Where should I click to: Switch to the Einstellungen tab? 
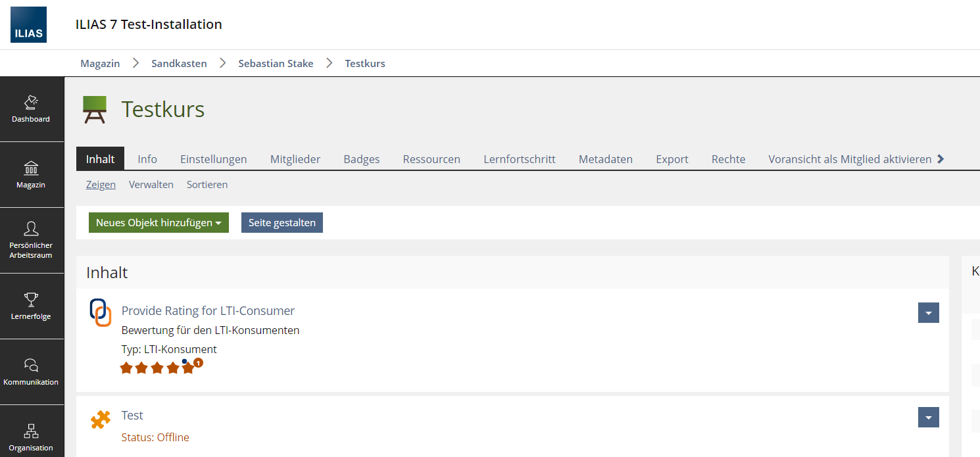(x=213, y=159)
